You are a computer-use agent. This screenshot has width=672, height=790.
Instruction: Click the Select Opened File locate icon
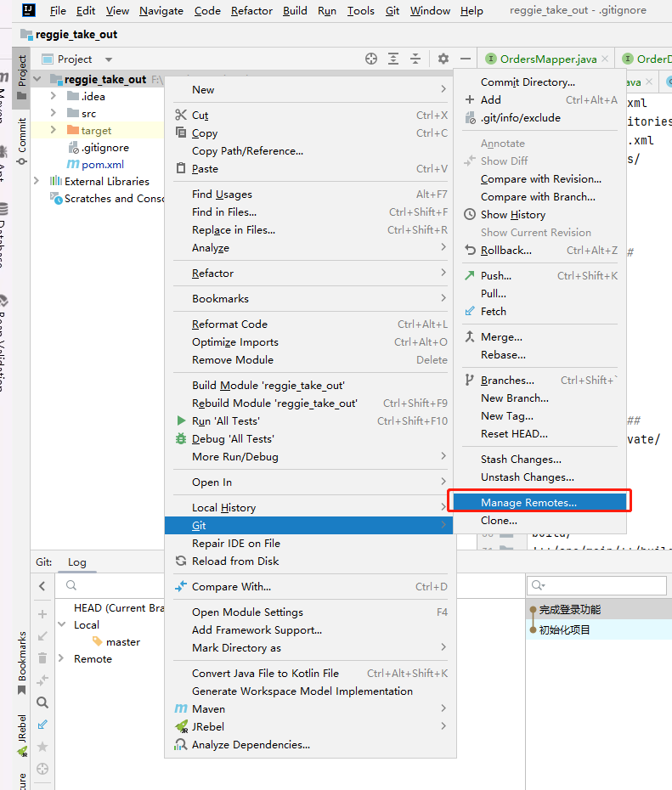point(370,59)
